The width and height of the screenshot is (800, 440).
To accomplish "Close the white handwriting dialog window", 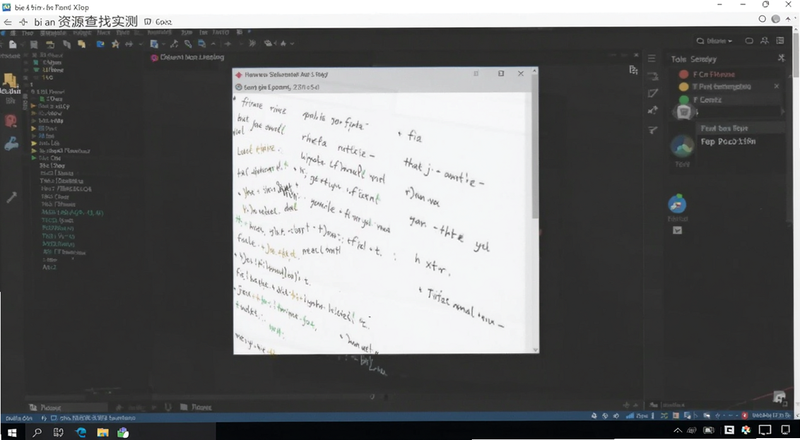I will point(520,74).
